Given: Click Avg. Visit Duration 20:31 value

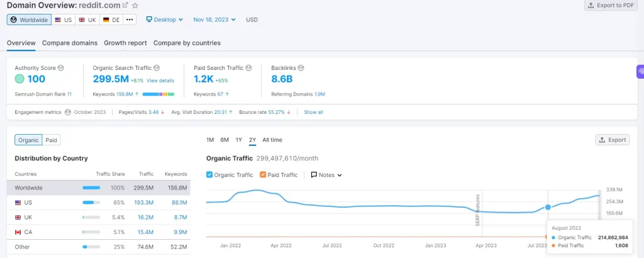Looking at the screenshot, I should pyautogui.click(x=221, y=112).
